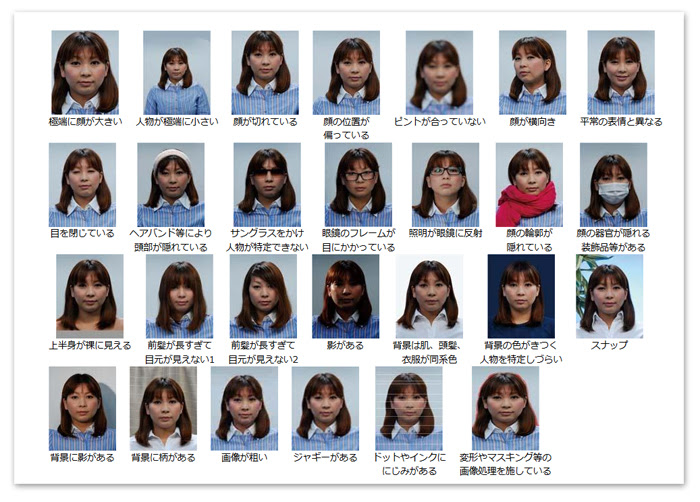Select the caption 前髪が長すぎて目元が見えない1
Image resolution: width=700 pixels, height=502 pixels.
pos(179,352)
